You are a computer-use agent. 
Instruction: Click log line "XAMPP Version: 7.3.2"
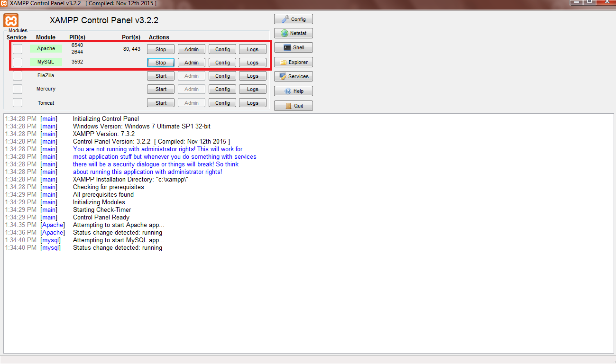(x=104, y=134)
